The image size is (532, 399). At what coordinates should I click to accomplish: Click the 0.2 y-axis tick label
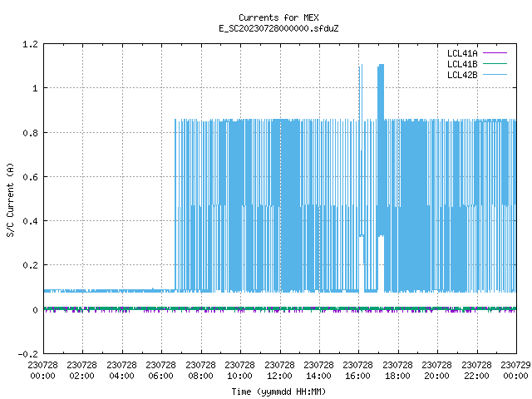click(30, 265)
